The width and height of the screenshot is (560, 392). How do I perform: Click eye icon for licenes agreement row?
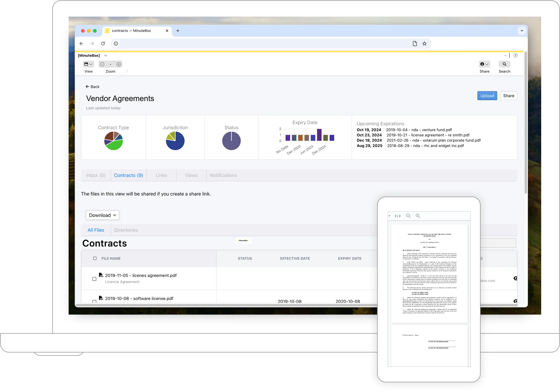515,278
